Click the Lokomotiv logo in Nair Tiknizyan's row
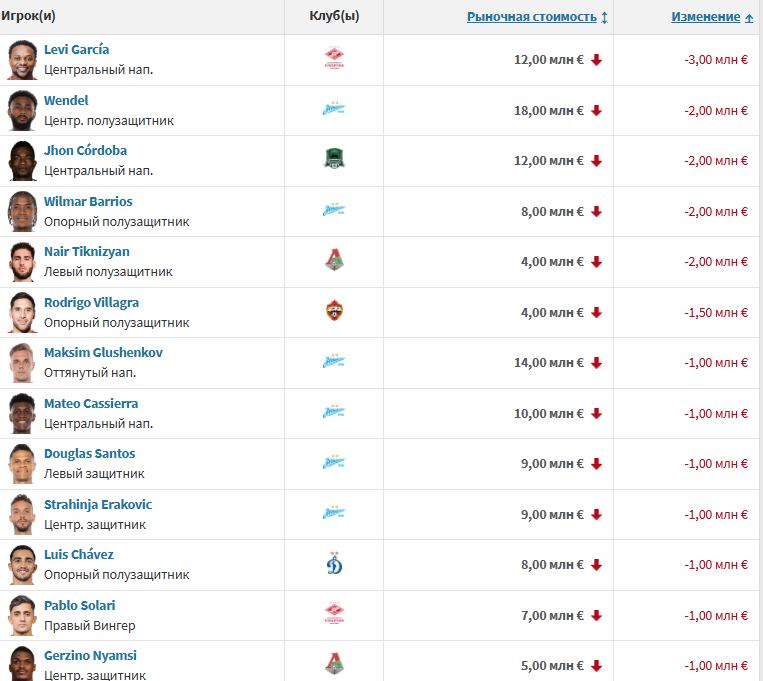The height and width of the screenshot is (681, 763). click(334, 261)
